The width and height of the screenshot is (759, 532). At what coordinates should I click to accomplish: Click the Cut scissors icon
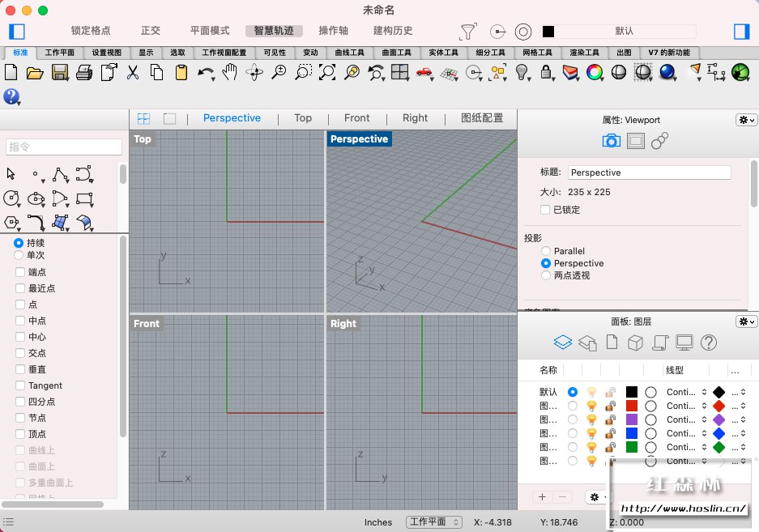coord(133,73)
